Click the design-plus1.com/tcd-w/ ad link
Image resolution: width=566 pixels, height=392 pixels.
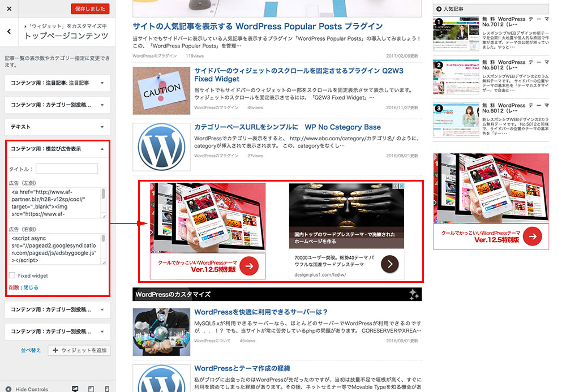coord(320,274)
